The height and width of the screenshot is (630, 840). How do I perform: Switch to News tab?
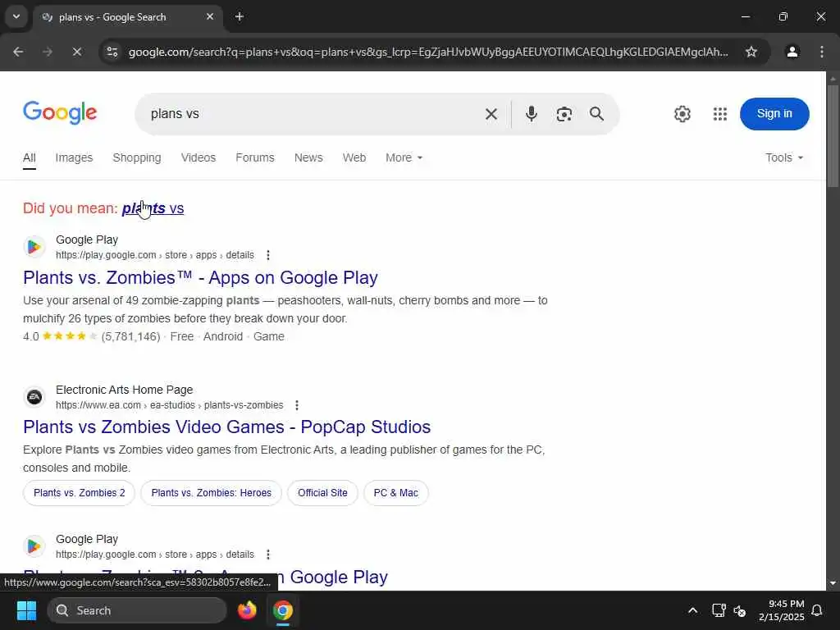point(308,158)
